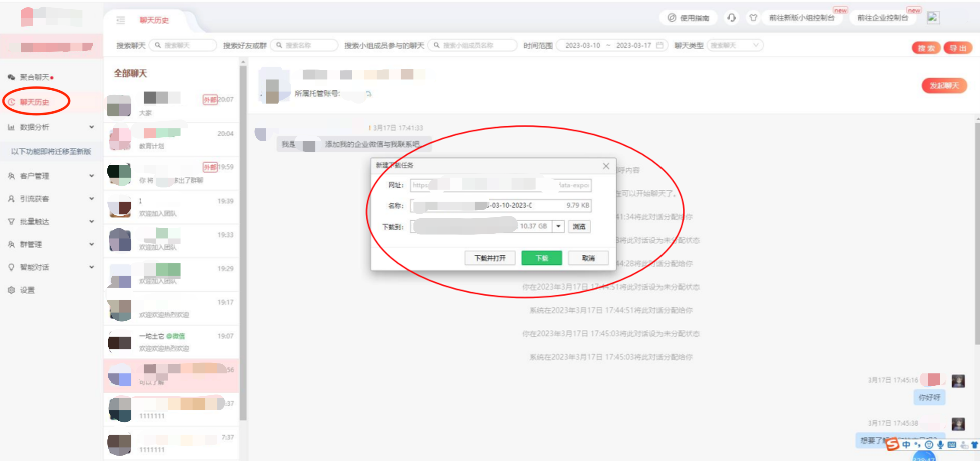The height and width of the screenshot is (461, 980).
Task: Focus the 搜索好友或群 name field
Action: click(304, 45)
